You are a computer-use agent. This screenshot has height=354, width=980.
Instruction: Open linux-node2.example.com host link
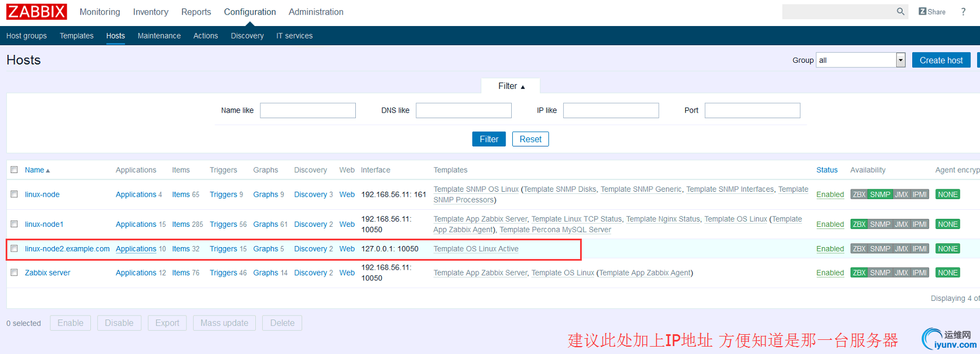(x=67, y=249)
